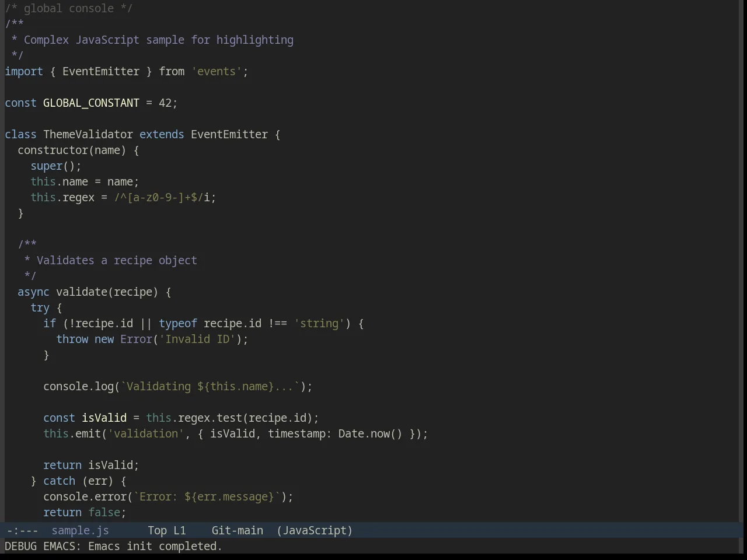Click the 'Invalid ID' string
The height and width of the screenshot is (560, 747).
[197, 339]
